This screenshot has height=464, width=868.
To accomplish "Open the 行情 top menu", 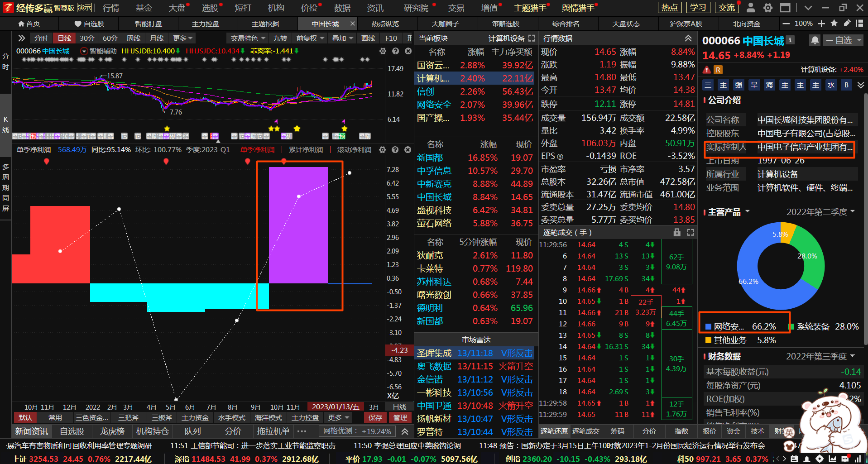I will pyautogui.click(x=111, y=8).
